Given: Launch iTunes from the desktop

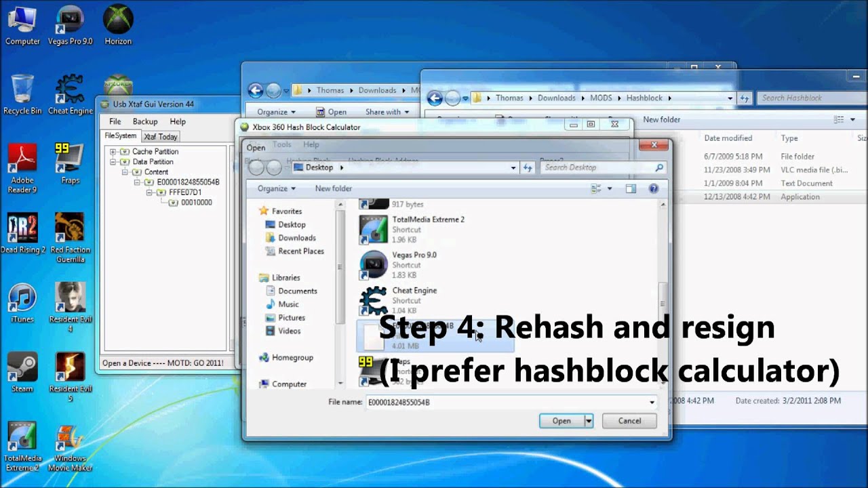Looking at the screenshot, I should coord(22,302).
